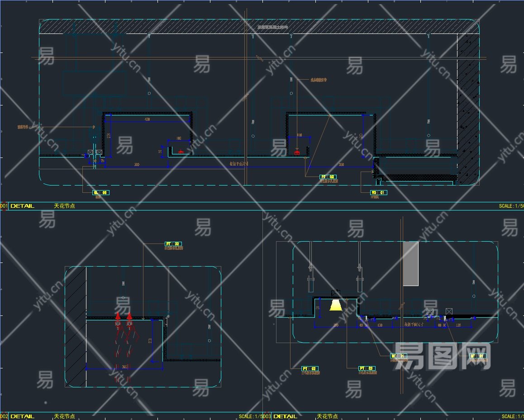
Task: Click the '365' dimension in detail 02
Action: point(124,367)
